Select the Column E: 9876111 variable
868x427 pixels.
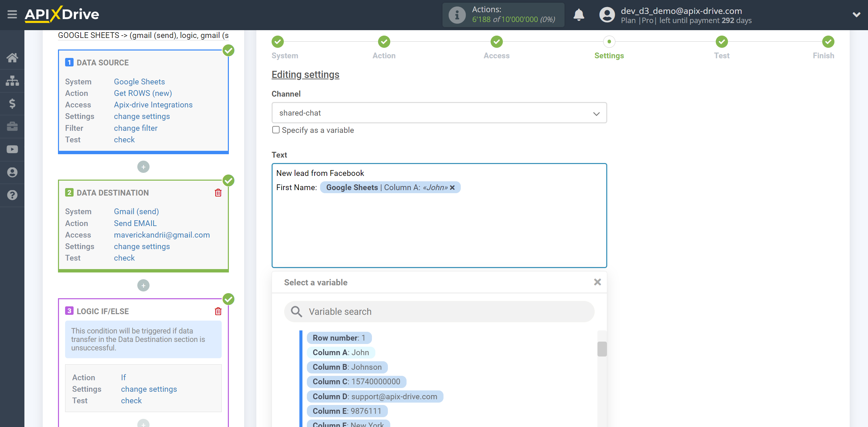pyautogui.click(x=347, y=411)
